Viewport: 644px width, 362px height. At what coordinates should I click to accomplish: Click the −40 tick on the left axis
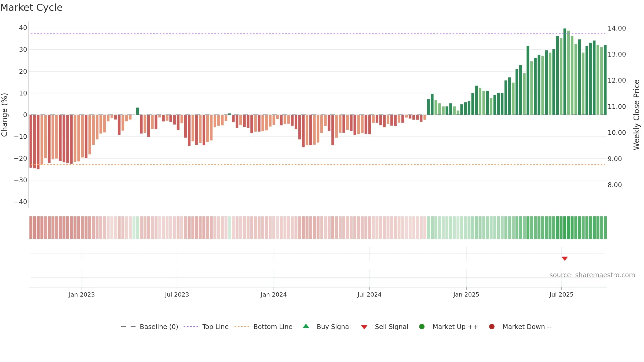pyautogui.click(x=21, y=202)
